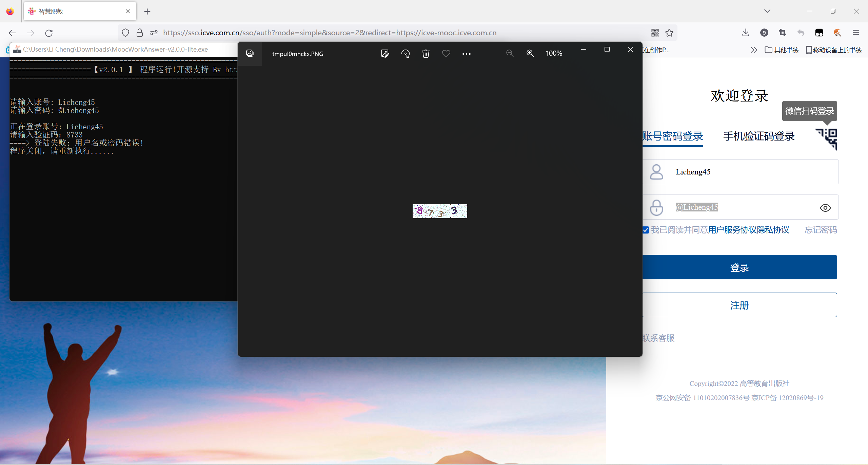Select WeChat QR code login icon
The image size is (868, 465).
(826, 139)
